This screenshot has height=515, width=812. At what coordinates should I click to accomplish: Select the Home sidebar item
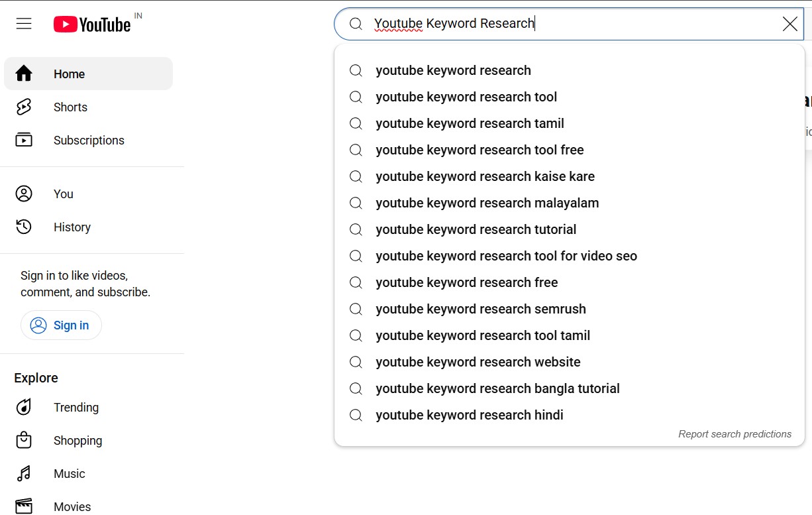[x=69, y=74]
